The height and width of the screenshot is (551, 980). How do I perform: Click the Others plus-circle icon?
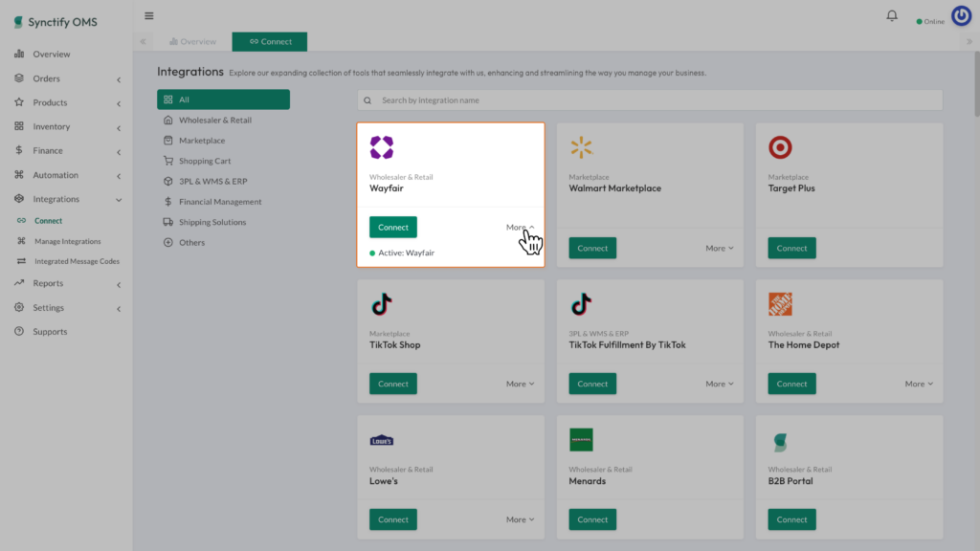click(x=168, y=242)
